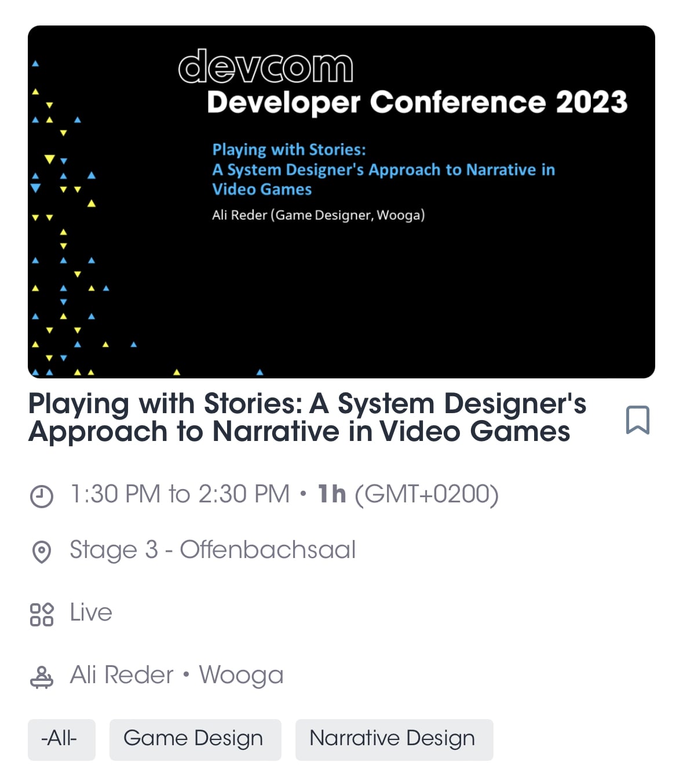Open the session title below the banner
This screenshot has height=784, width=683.
(308, 417)
